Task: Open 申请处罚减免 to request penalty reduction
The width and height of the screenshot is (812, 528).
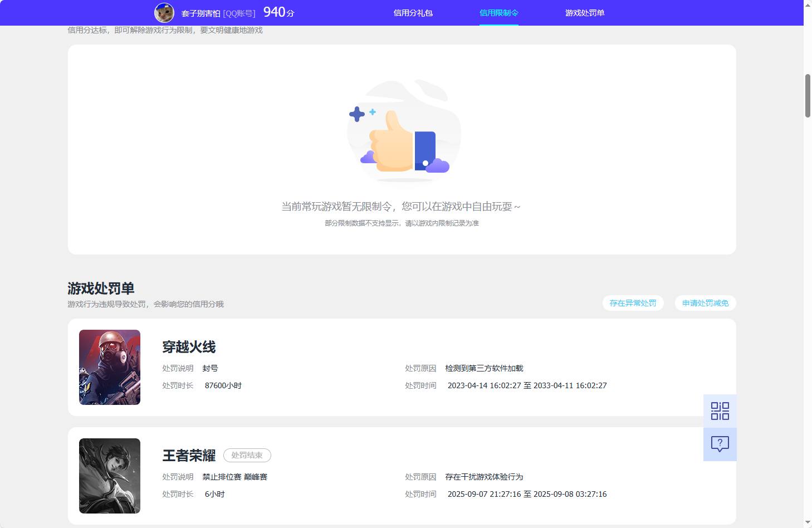Action: pos(705,303)
